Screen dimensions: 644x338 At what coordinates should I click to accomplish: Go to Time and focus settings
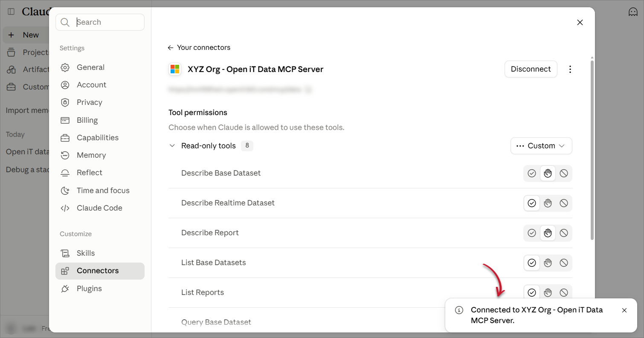(x=100, y=191)
